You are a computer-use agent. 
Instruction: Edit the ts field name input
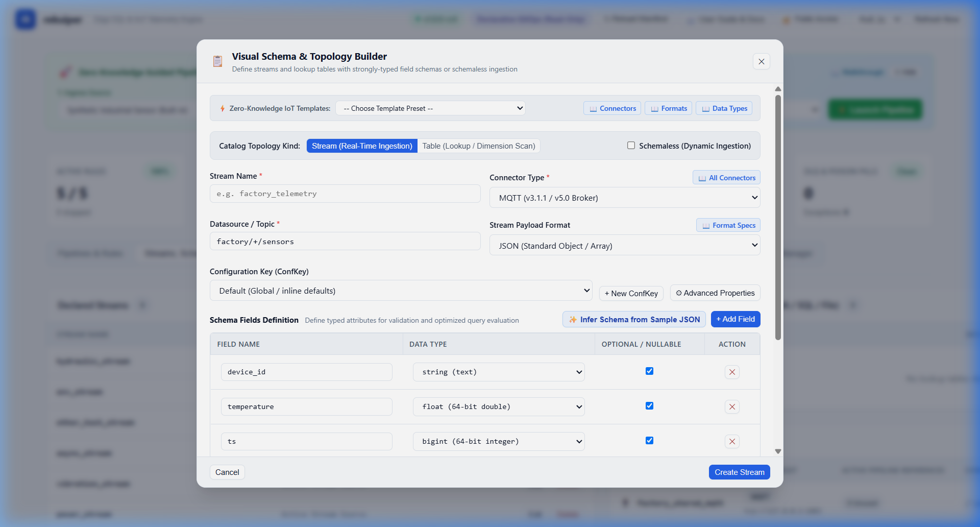click(307, 441)
